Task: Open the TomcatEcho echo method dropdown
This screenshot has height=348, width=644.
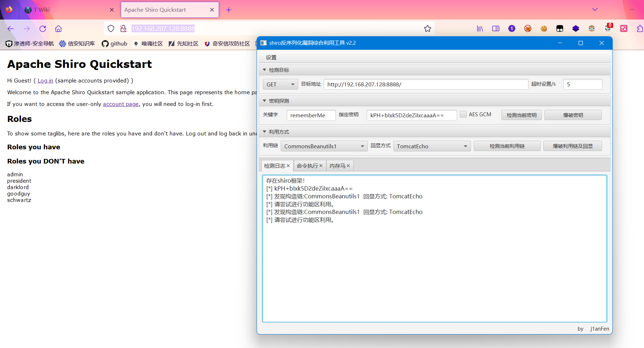Action: point(432,146)
